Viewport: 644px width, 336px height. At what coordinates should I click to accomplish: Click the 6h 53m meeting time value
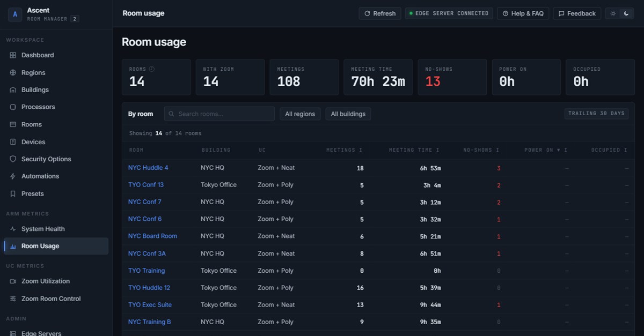(x=430, y=168)
